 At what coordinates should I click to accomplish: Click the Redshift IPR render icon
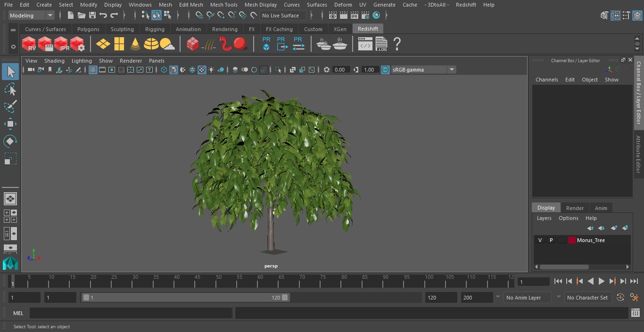[x=61, y=44]
